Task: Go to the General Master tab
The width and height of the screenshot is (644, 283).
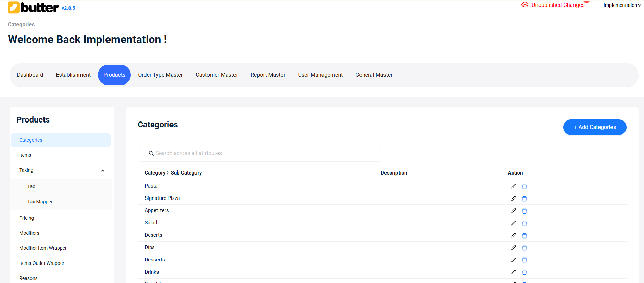Action: 374,75
